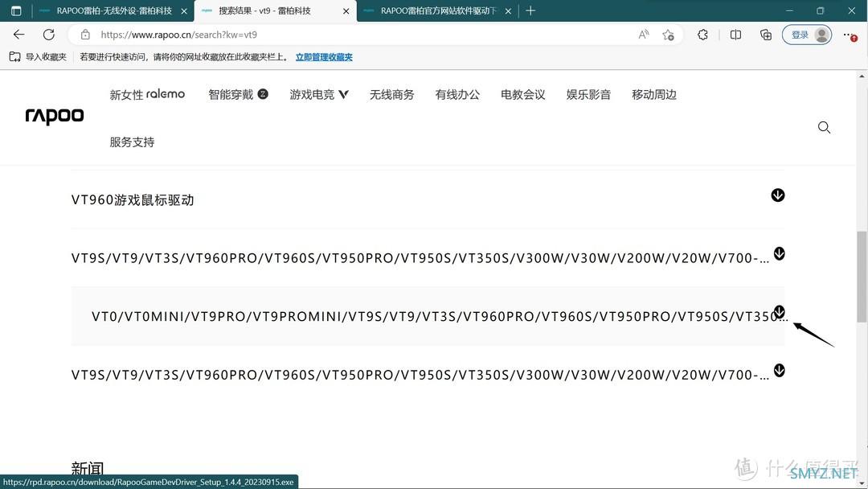The width and height of the screenshot is (868, 489).
Task: Open 新女性 ralemo menu
Action: coord(147,95)
